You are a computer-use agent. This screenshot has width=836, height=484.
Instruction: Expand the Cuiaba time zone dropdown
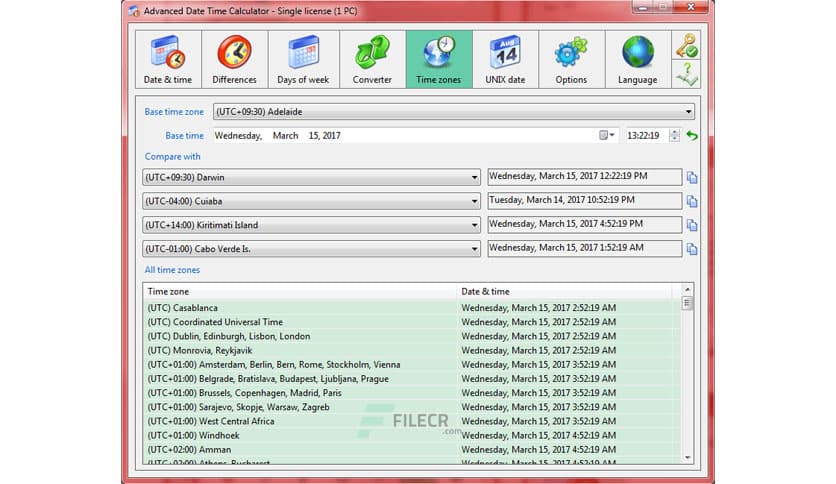(x=474, y=201)
